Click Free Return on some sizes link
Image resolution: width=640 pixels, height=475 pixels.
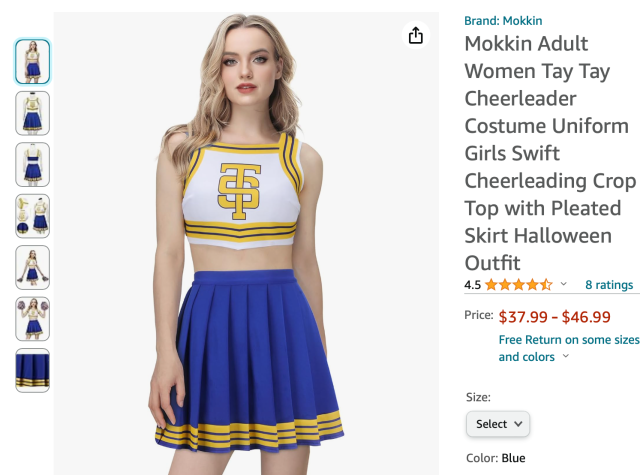[x=568, y=340]
